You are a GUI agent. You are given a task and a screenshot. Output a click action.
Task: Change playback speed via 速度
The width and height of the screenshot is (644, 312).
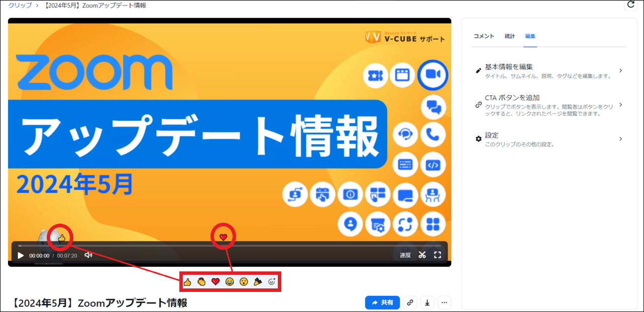click(405, 255)
